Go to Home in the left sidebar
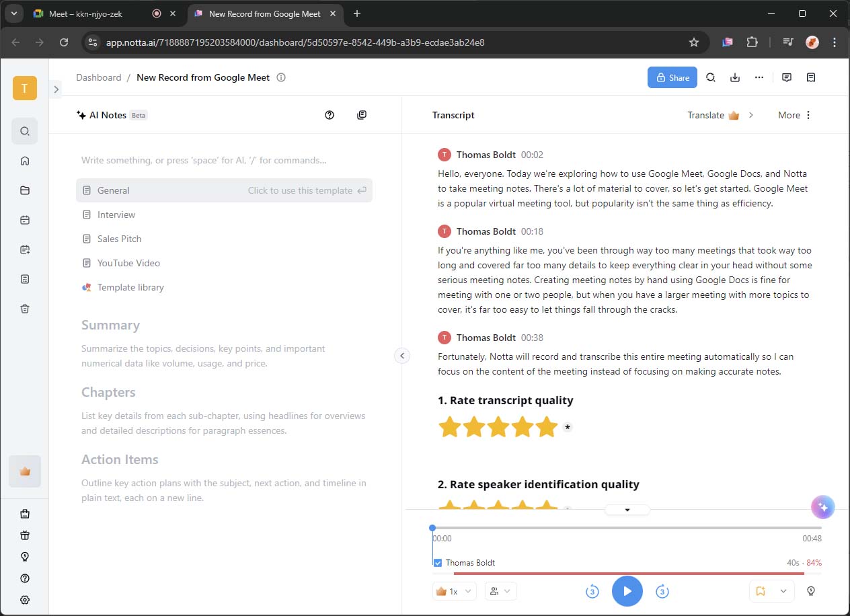Image resolution: width=850 pixels, height=616 pixels. click(25, 161)
